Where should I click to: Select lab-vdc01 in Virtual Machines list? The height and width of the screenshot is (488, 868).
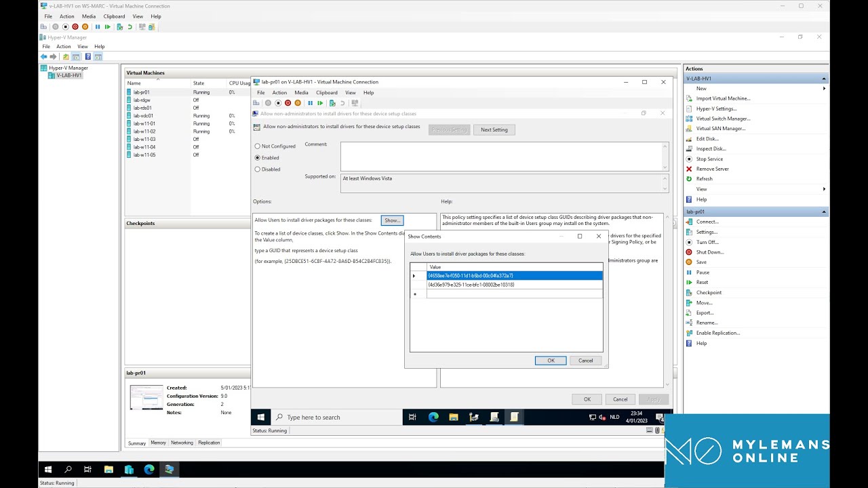[142, 116]
